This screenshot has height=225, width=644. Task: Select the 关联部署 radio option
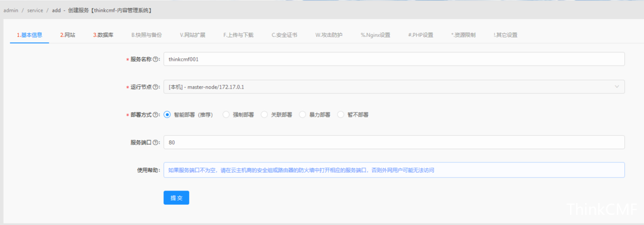pyautogui.click(x=264, y=115)
